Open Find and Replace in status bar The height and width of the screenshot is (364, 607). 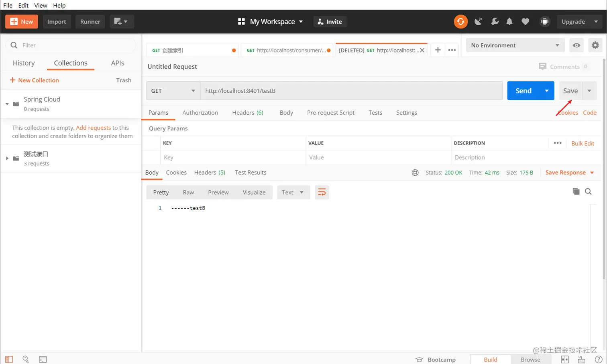pyautogui.click(x=26, y=360)
